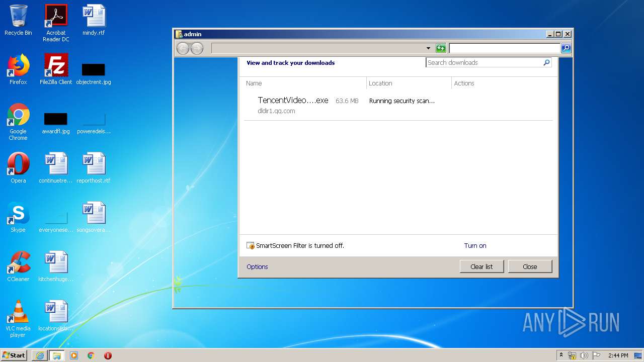Select the poweredels desktop file
This screenshot has height=362, width=644.
pyautogui.click(x=94, y=123)
